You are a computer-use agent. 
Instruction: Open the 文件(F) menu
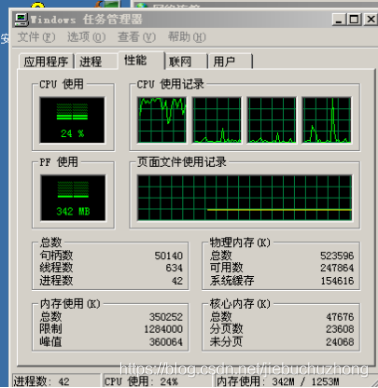(36, 37)
